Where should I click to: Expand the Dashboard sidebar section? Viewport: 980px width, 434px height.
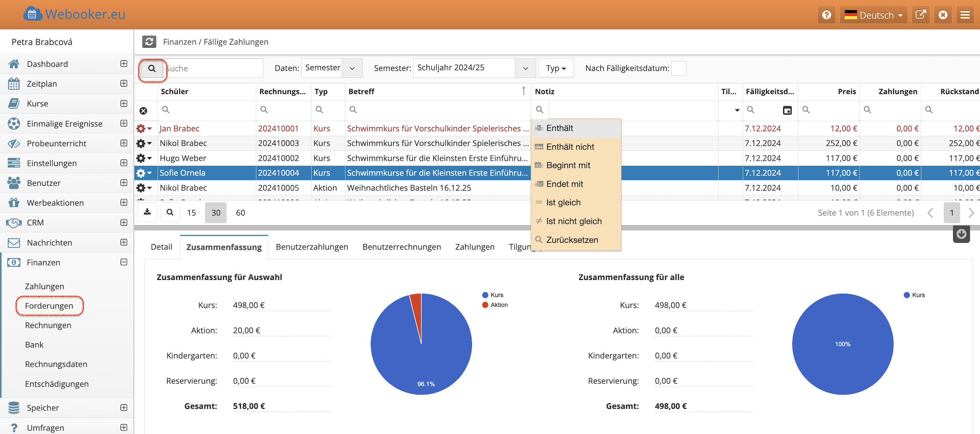(x=124, y=64)
